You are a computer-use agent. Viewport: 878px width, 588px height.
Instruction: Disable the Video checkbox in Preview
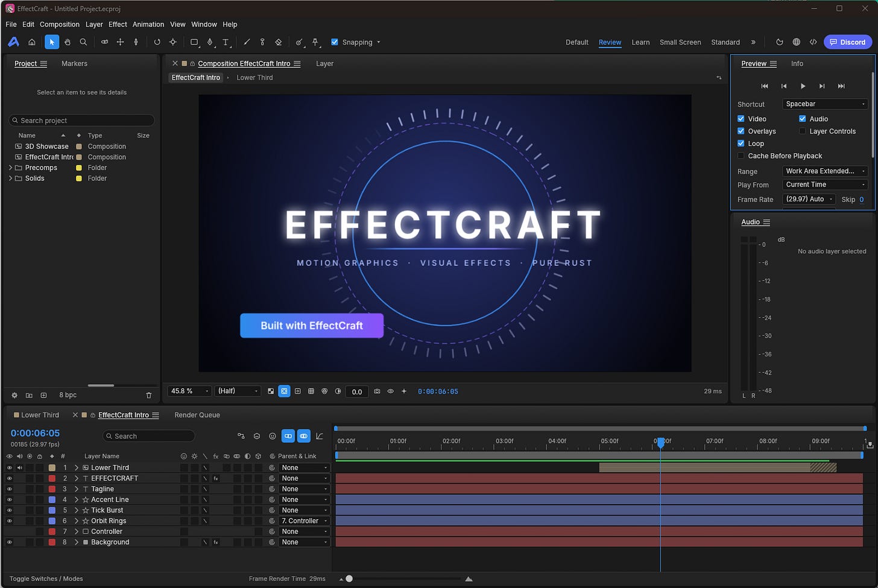pyautogui.click(x=741, y=119)
